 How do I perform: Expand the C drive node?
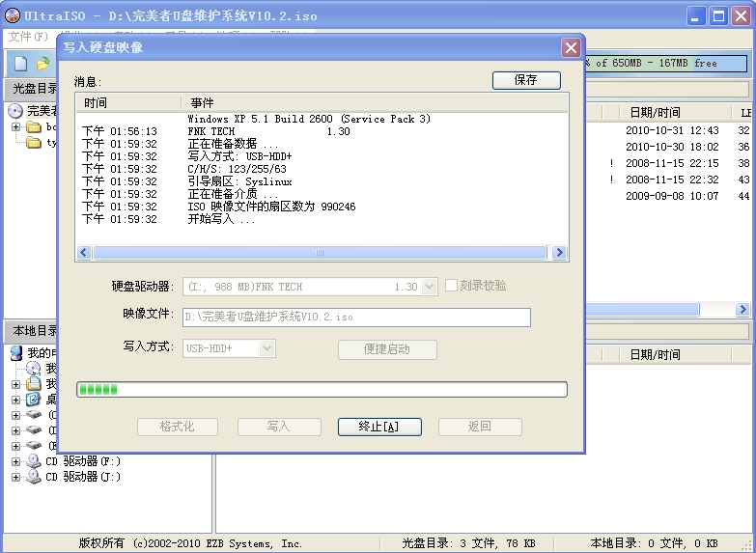(15, 415)
